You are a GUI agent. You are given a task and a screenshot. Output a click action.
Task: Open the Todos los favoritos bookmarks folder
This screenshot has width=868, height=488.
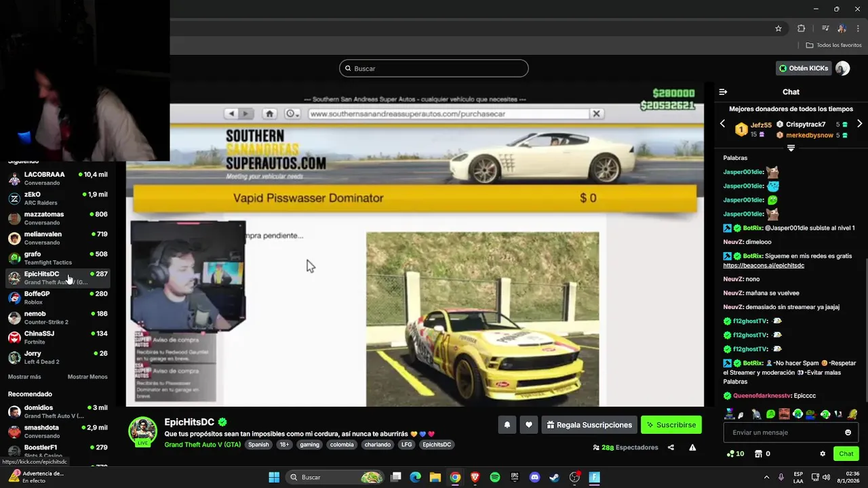(833, 45)
